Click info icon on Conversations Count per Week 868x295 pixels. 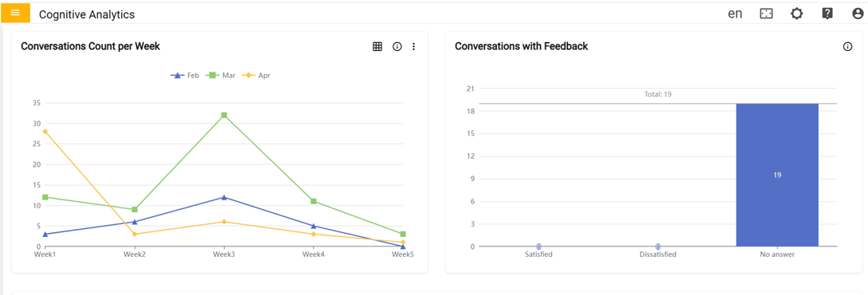397,47
